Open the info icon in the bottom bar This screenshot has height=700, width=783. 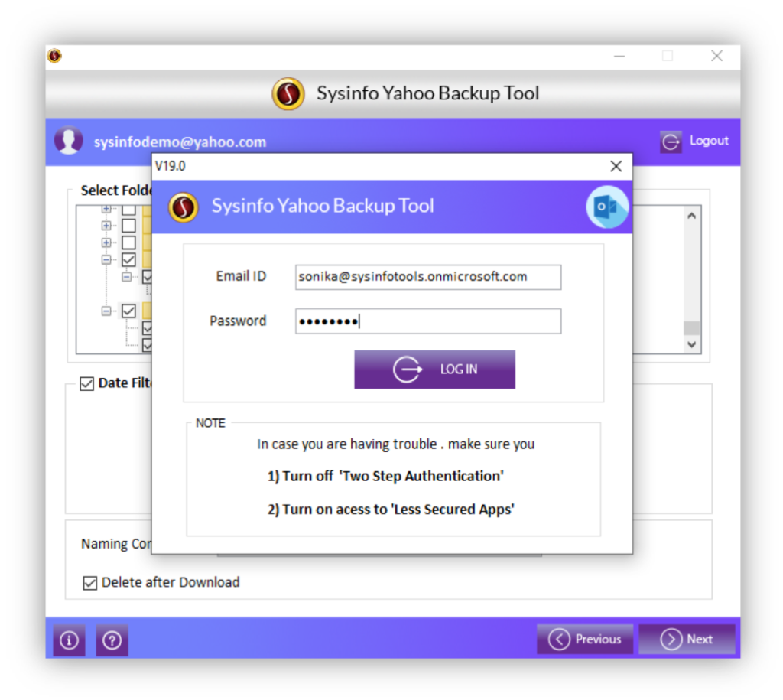[69, 640]
